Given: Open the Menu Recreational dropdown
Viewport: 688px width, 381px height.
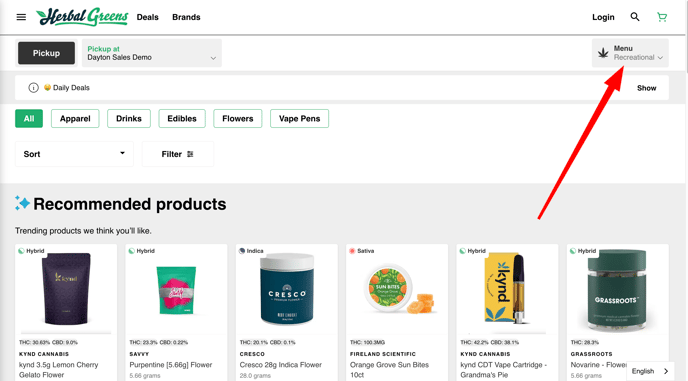Looking at the screenshot, I should (x=630, y=53).
